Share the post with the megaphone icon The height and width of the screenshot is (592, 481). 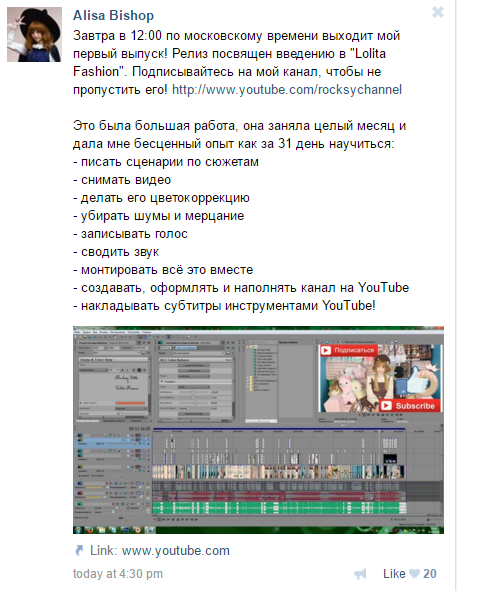click(x=360, y=574)
